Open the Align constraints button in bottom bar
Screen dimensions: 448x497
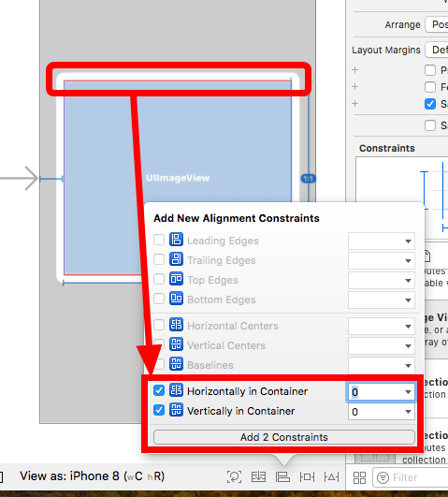point(282,476)
